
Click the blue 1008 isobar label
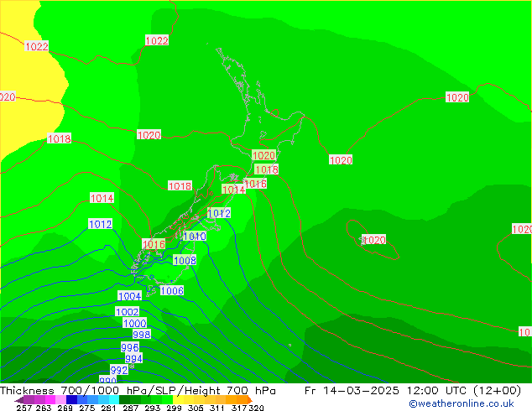(x=185, y=260)
